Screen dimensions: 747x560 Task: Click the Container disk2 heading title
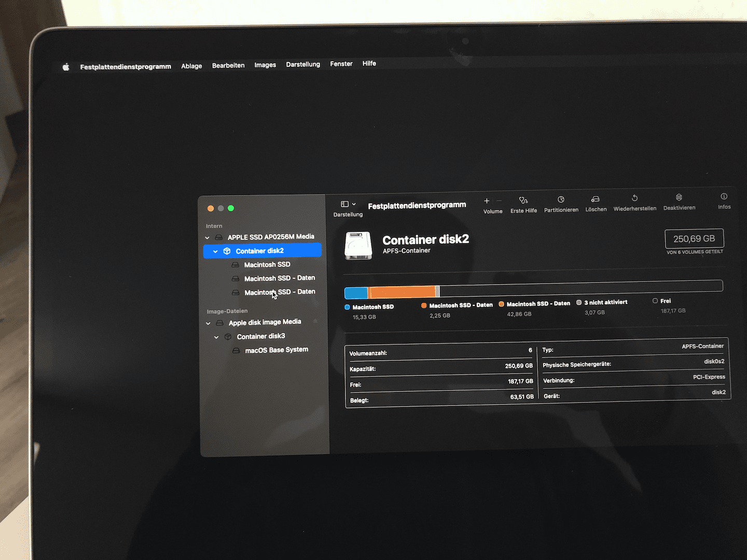pyautogui.click(x=426, y=240)
